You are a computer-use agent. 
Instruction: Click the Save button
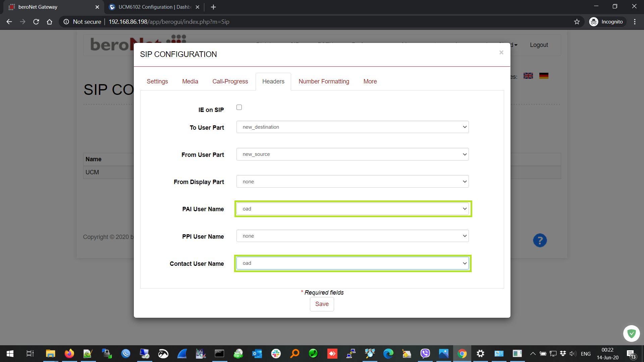point(322,304)
